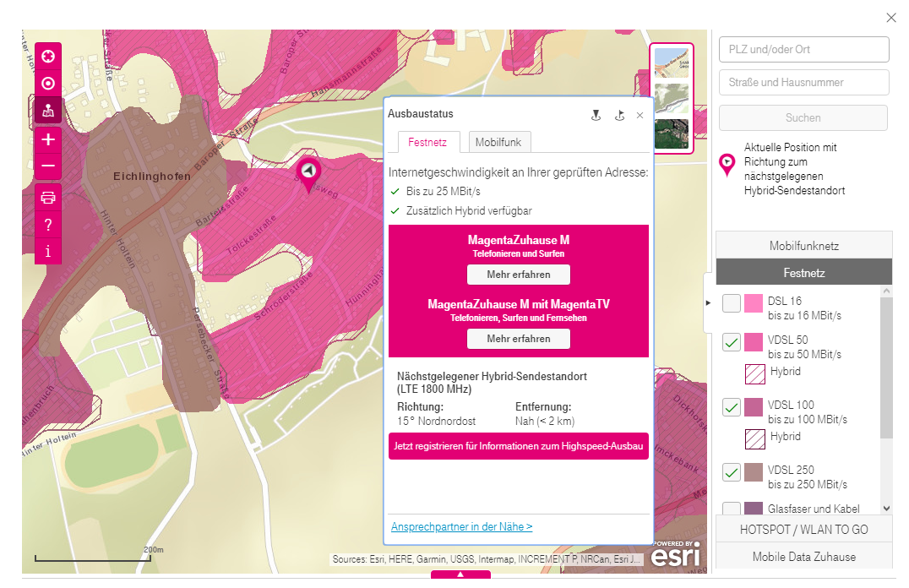
Task: Click the legend scrollbar down arrow
Action: (x=886, y=508)
